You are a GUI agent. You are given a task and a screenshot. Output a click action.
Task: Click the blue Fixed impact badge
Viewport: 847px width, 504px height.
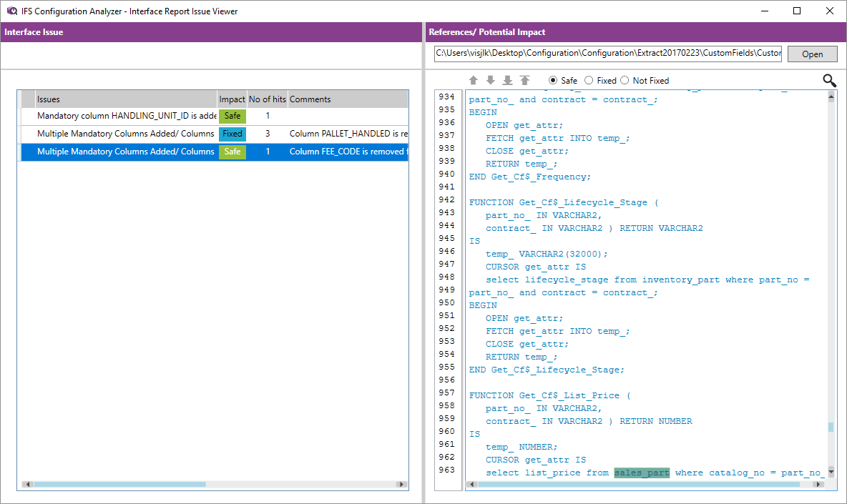[232, 134]
